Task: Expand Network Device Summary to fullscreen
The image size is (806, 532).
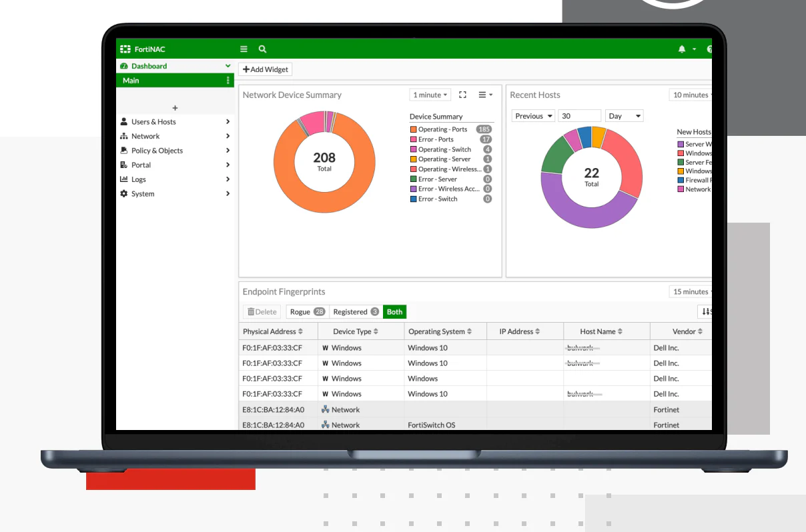Action: tap(463, 95)
